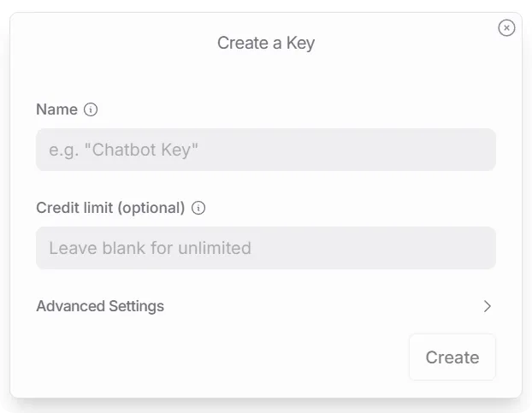Click the info icon beside Name
Screen dimensions: 532x413
(92, 109)
